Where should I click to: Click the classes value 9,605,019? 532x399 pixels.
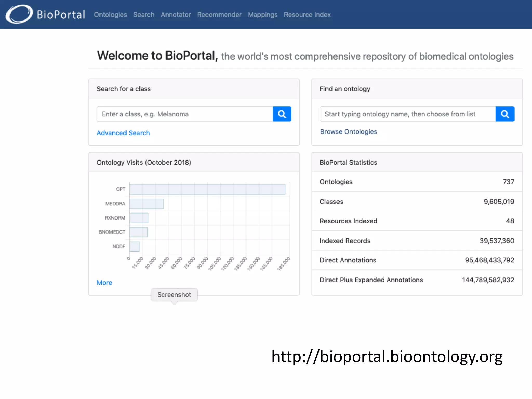coord(499,202)
